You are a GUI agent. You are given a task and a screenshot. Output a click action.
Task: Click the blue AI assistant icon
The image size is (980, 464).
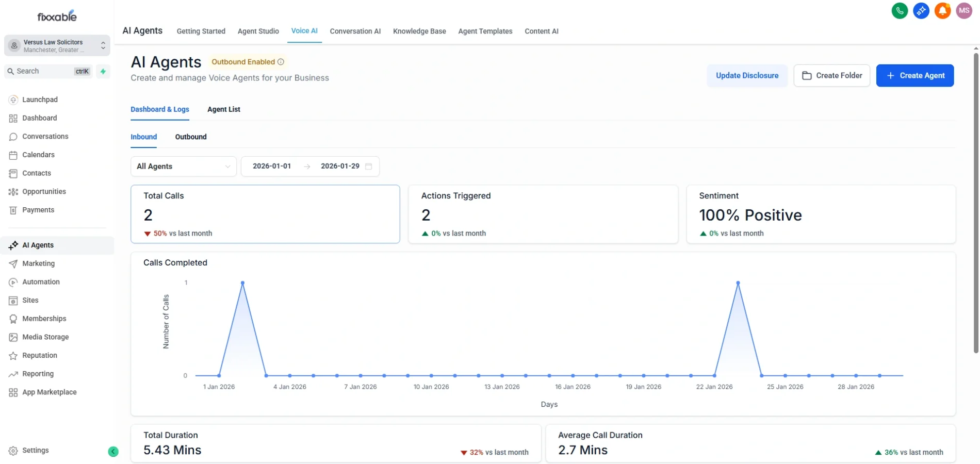921,11
